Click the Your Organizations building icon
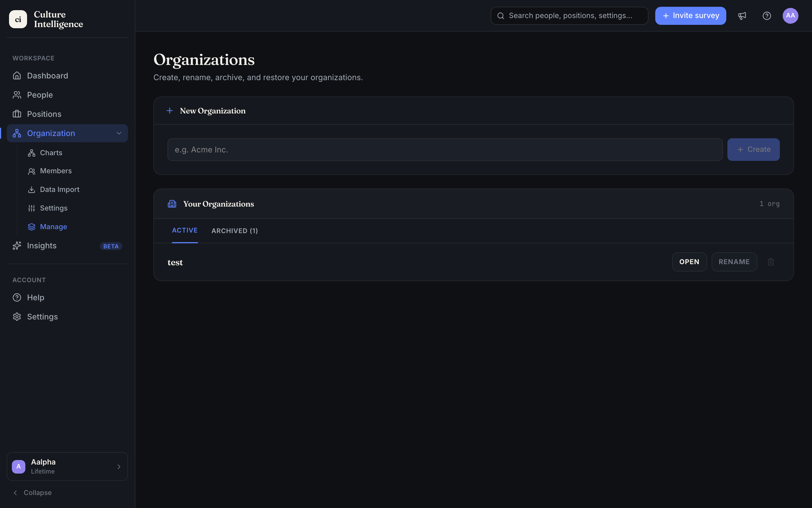812x508 pixels. (172, 204)
